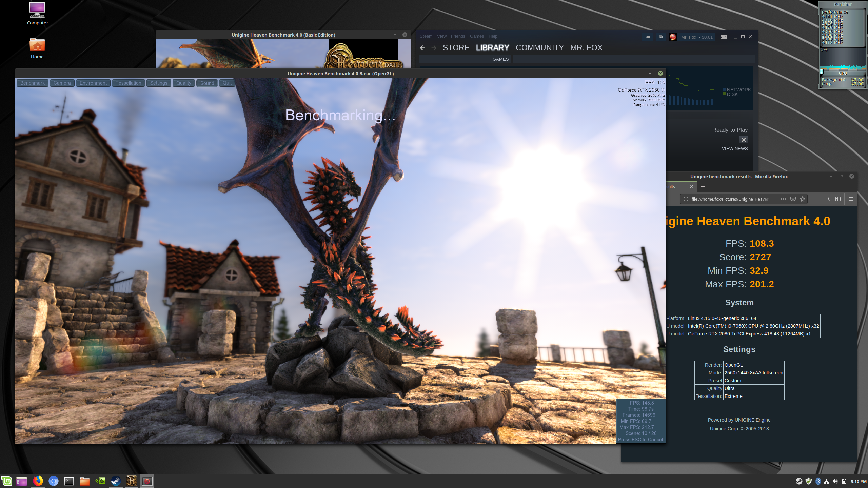Screen dimensions: 868x488
Task: Open the Games menu in Steam
Action: pyautogui.click(x=477, y=36)
